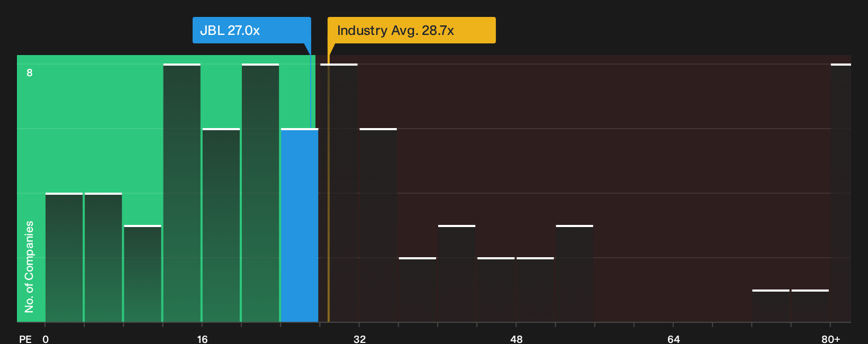Click the JBL 27.0x blue label
Viewport: 868px width, 344px height.
pos(251,30)
